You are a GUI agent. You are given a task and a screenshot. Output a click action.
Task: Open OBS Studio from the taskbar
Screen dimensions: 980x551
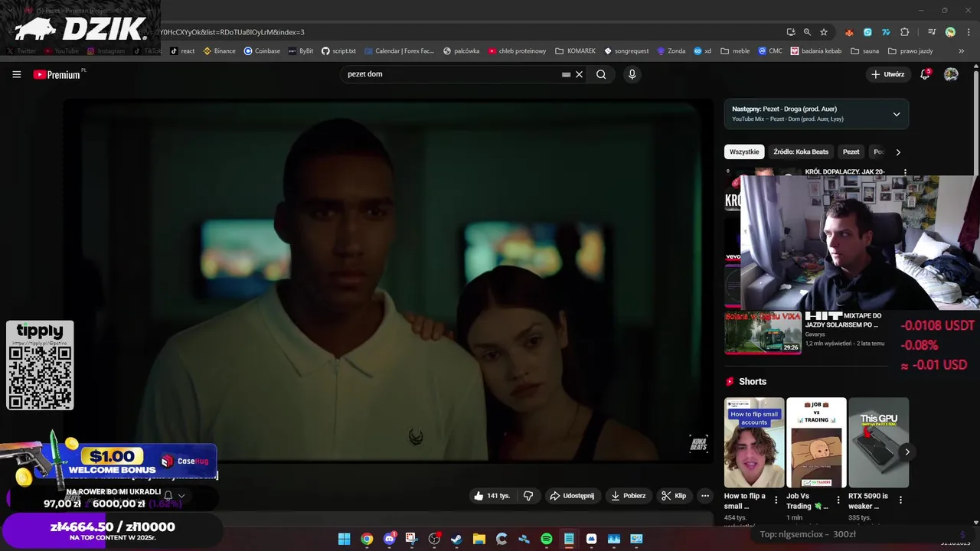click(x=434, y=539)
